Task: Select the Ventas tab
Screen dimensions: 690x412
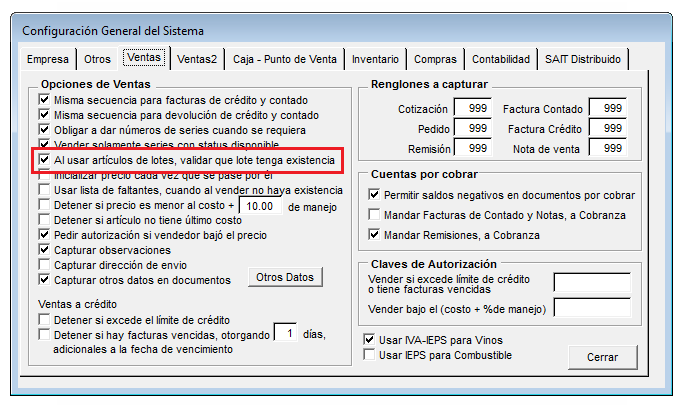Action: pyautogui.click(x=144, y=58)
